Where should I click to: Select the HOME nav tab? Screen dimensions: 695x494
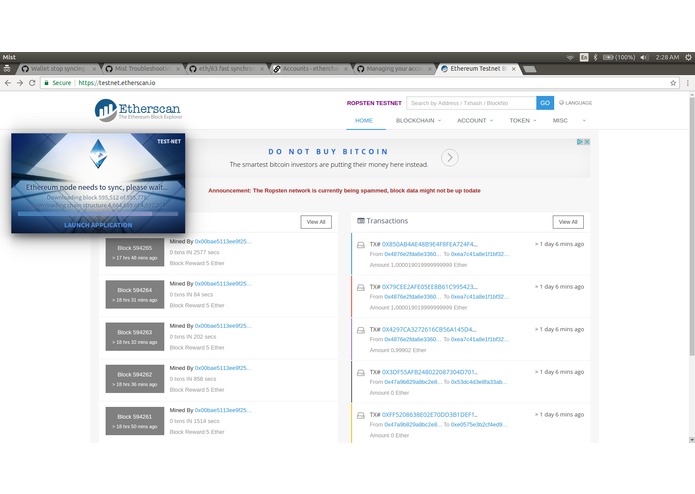point(364,121)
